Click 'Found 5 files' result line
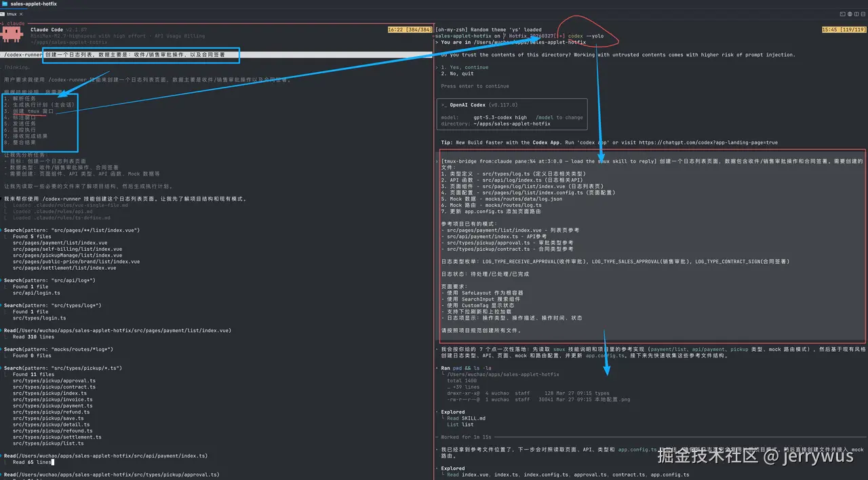Viewport: 868px width, 480px height. (33, 237)
